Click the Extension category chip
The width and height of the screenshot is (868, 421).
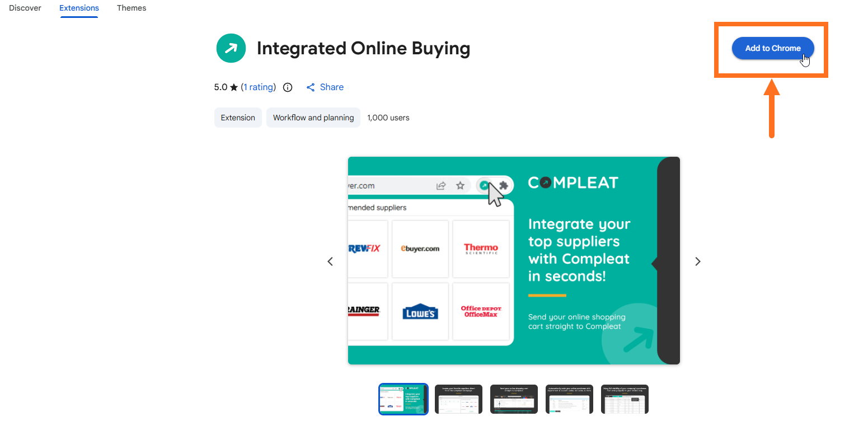coord(238,118)
